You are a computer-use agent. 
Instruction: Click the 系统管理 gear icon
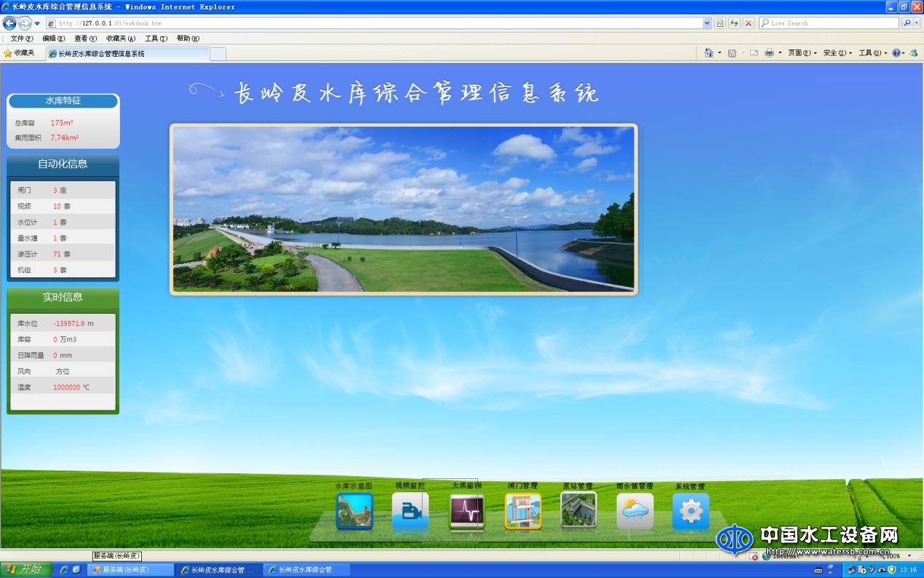(690, 511)
